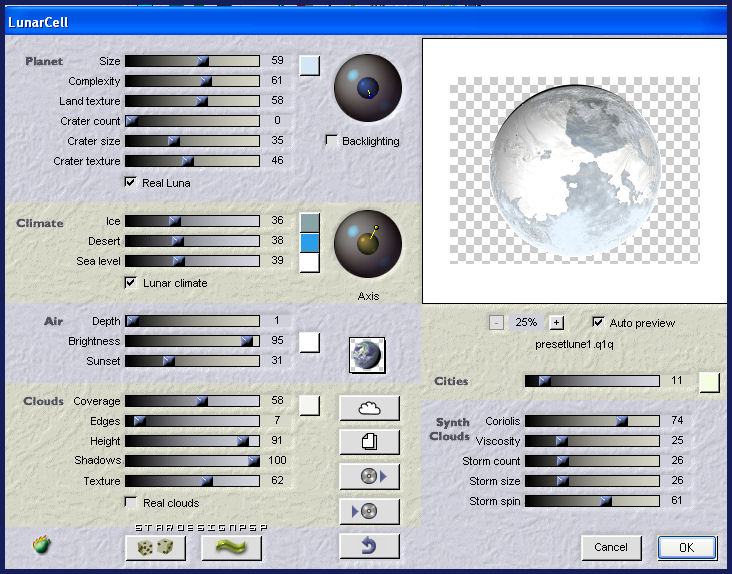Click the Clouds Height slider
732x574 pixels.
pos(192,441)
